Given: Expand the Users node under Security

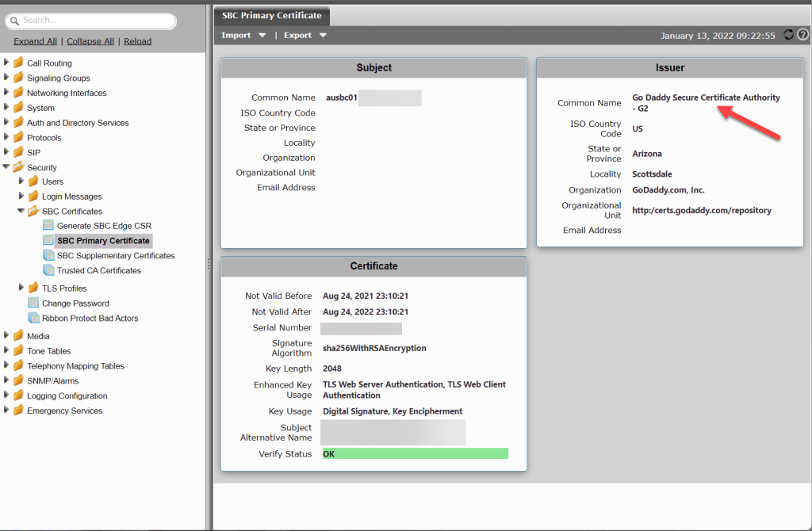Looking at the screenshot, I should [21, 181].
